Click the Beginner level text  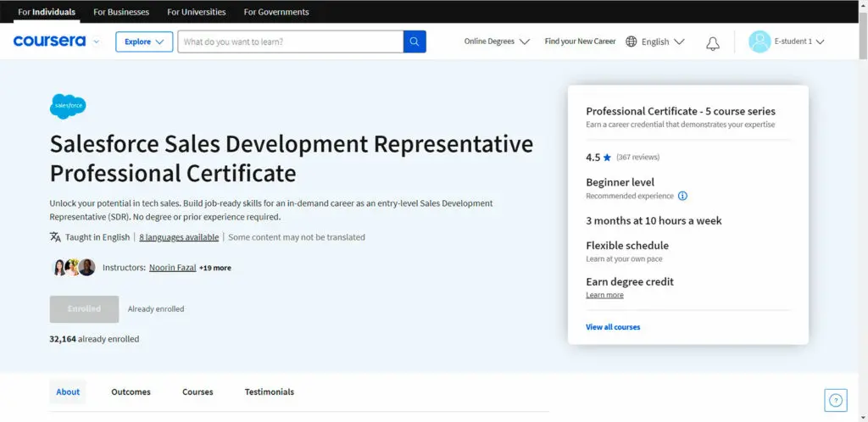(620, 182)
